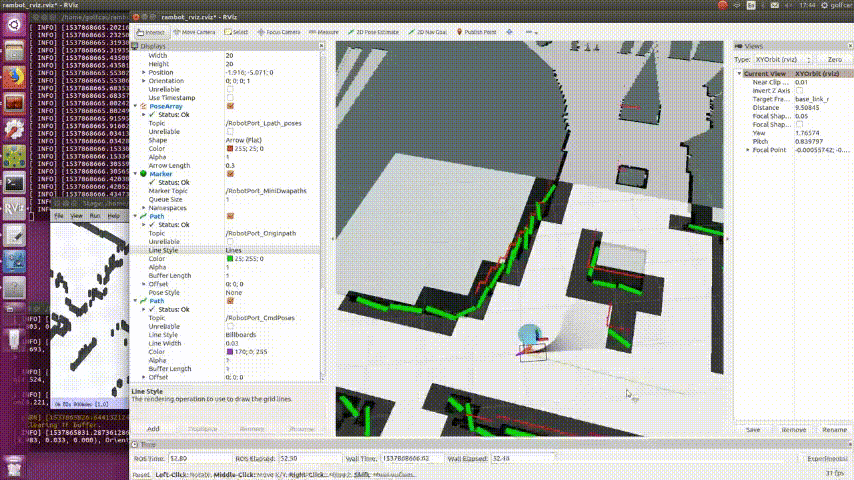This screenshot has height=480, width=854.
Task: Choose the Focus Camera tool
Action: (x=281, y=32)
